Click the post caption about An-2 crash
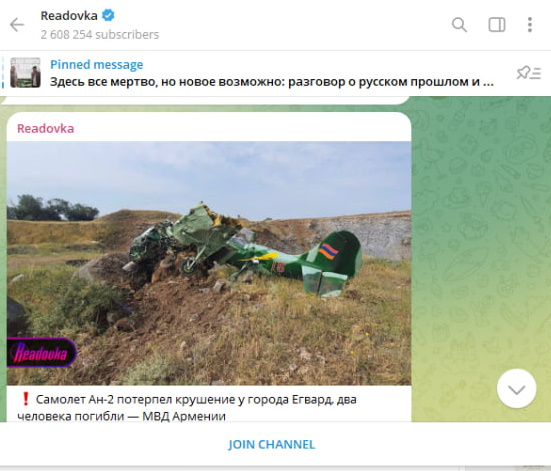The image size is (551, 471). 187,408
